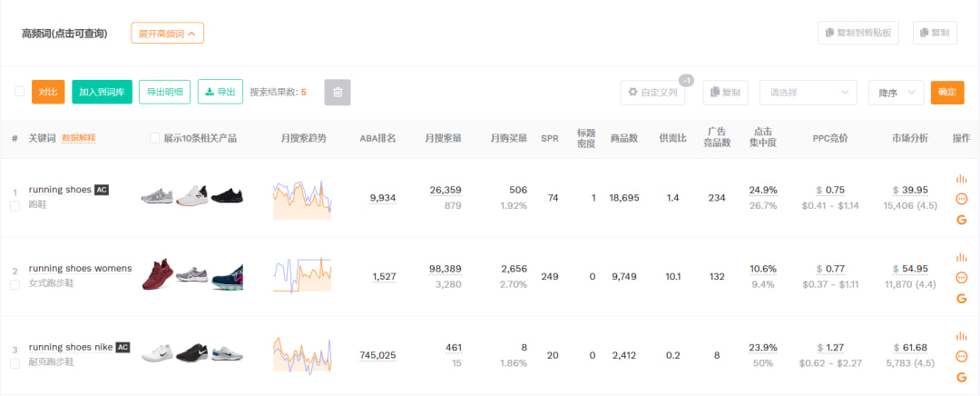Toggle the select-all checkbox beside 对比
Screen dimensions: 980x396
(20, 92)
